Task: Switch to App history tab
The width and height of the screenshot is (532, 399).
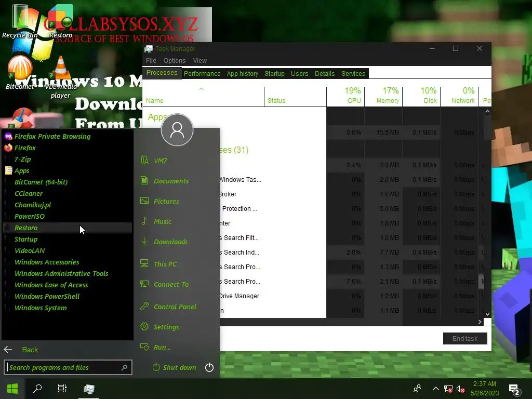Action: (242, 74)
